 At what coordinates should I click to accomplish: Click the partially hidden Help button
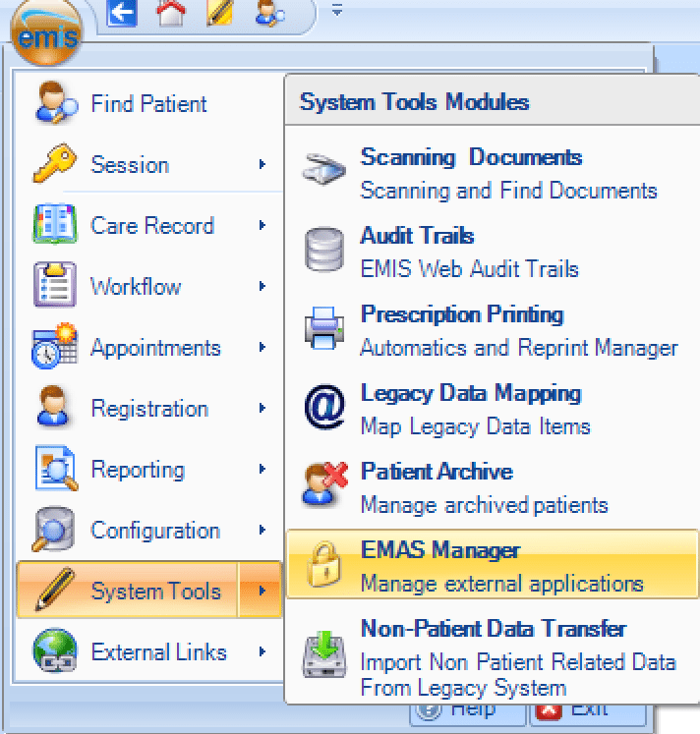click(468, 714)
